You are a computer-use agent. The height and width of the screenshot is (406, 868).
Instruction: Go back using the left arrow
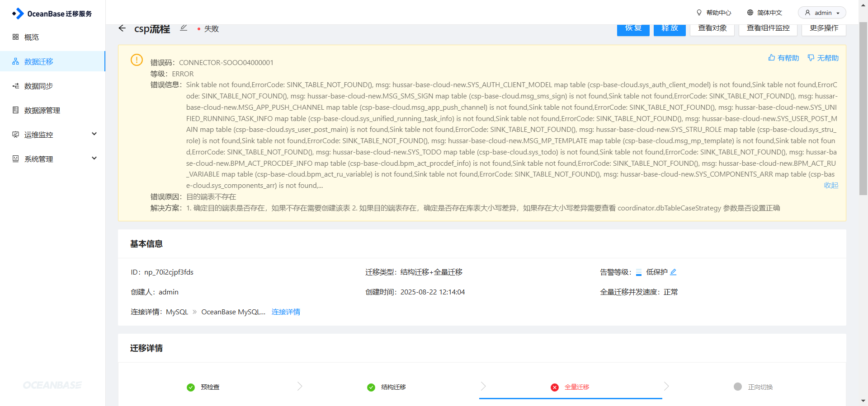tap(122, 28)
